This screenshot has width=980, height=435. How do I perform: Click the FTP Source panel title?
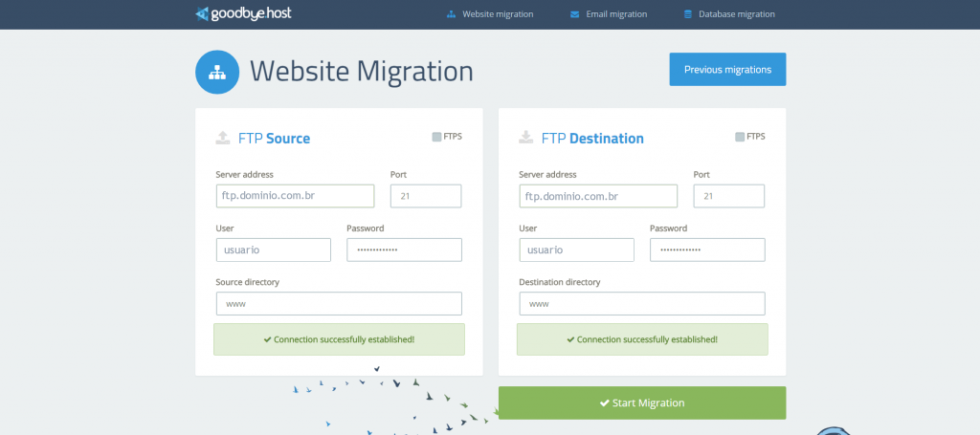tap(274, 138)
